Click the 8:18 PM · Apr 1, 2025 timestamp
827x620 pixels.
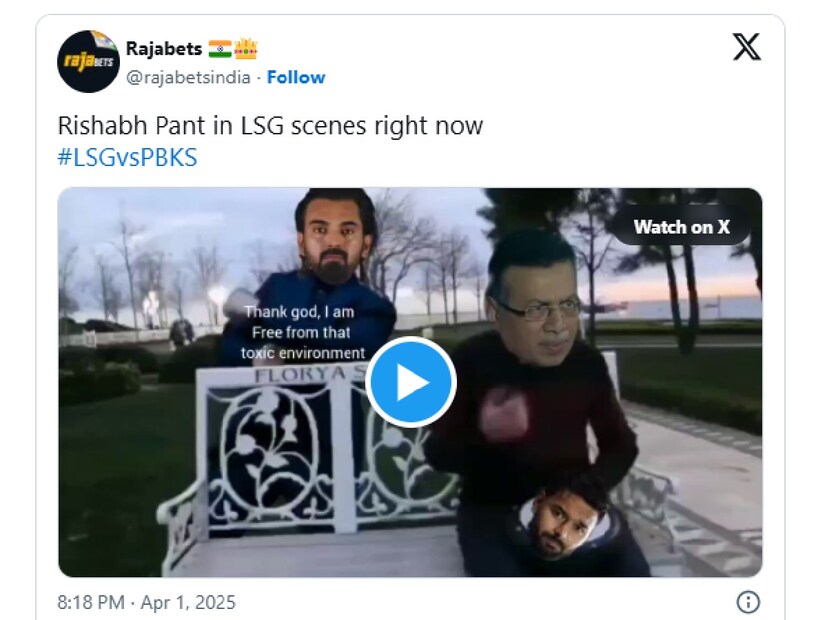pos(147,603)
